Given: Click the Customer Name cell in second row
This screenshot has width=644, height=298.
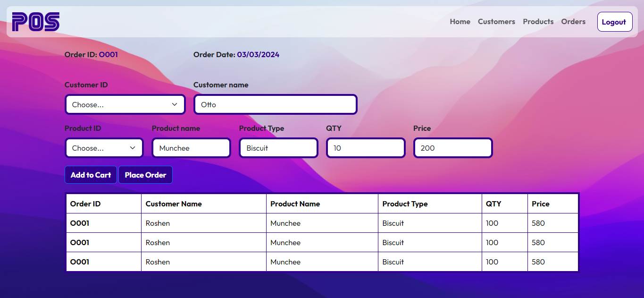Looking at the screenshot, I should click(158, 242).
